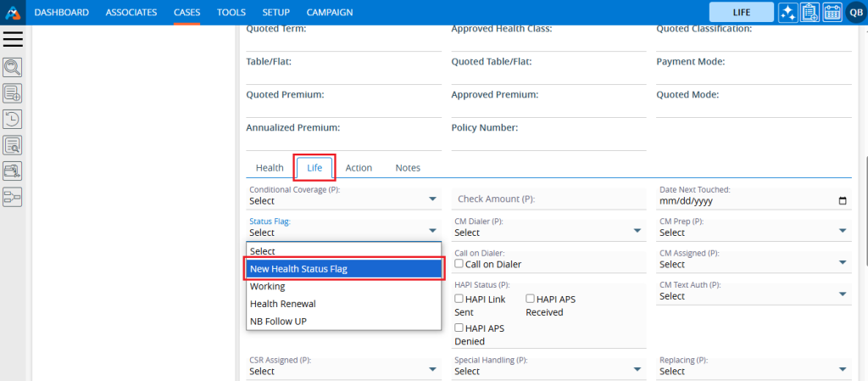Choose Working from the Status Flag list
Screen dimensions: 868x381
(x=268, y=287)
